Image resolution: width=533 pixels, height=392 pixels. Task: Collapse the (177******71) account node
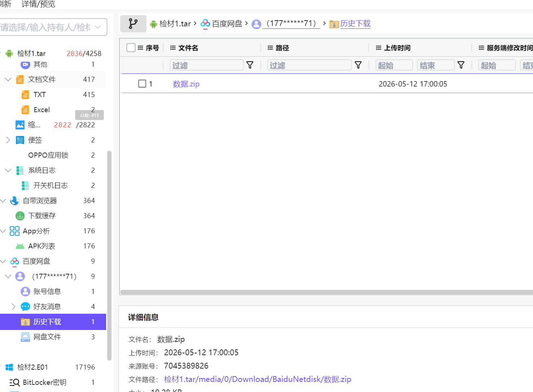8,276
